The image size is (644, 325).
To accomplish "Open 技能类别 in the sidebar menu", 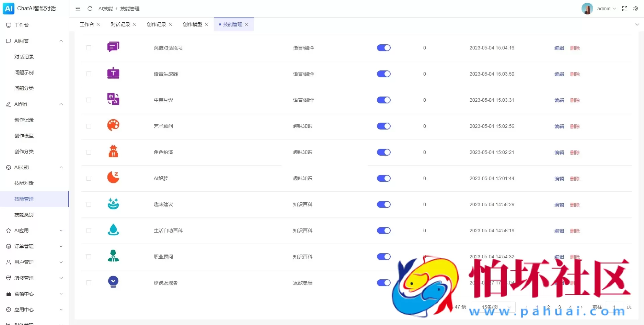I will (24, 214).
